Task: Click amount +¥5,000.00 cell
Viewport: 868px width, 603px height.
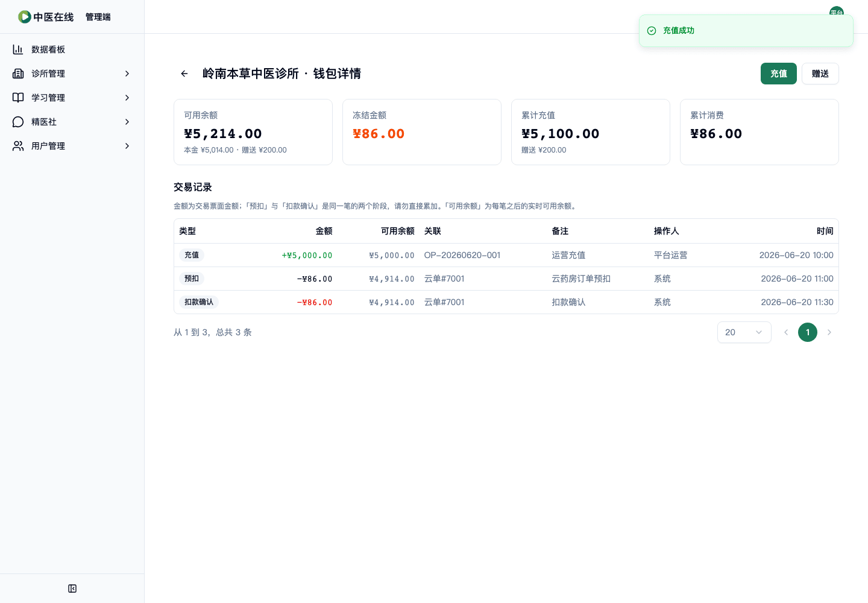Action: click(307, 255)
